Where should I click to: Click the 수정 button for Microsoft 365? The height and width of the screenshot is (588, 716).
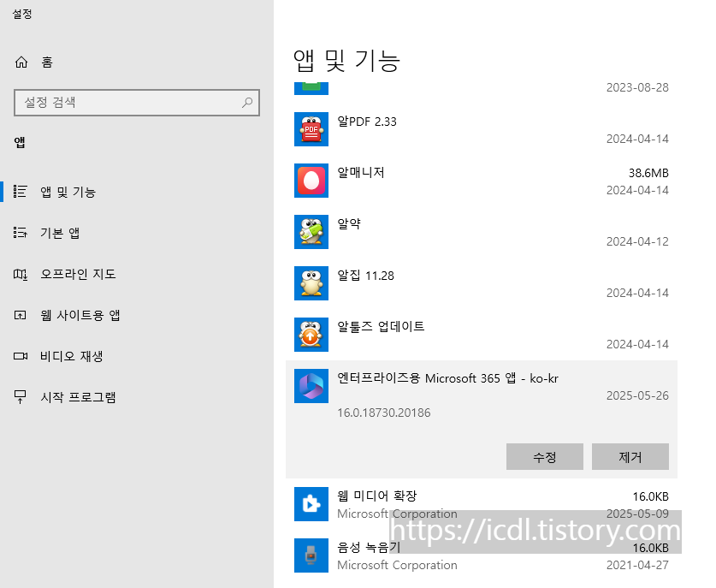point(545,456)
